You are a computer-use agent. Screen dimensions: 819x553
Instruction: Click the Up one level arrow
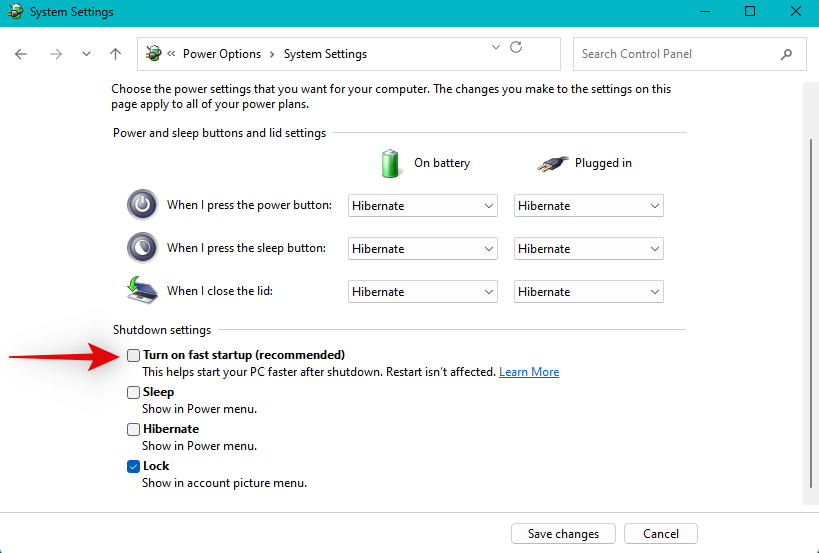pyautogui.click(x=116, y=54)
